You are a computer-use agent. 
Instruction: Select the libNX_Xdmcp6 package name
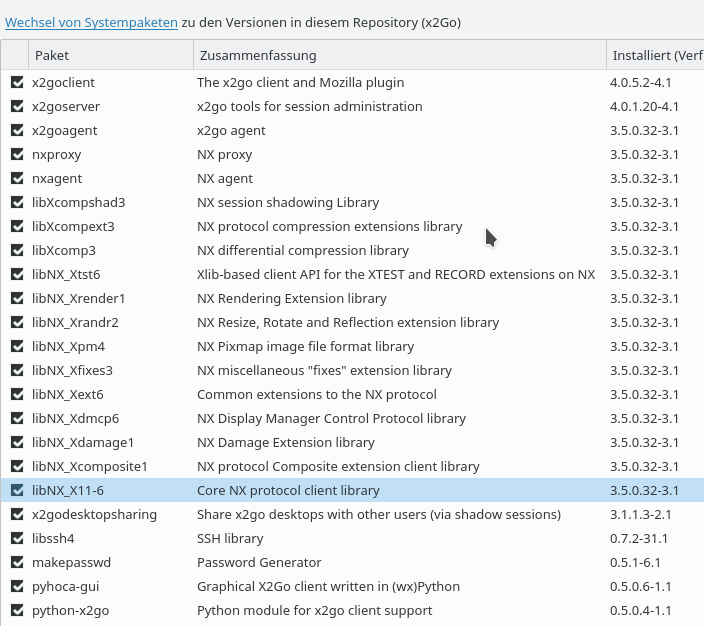click(x=75, y=419)
